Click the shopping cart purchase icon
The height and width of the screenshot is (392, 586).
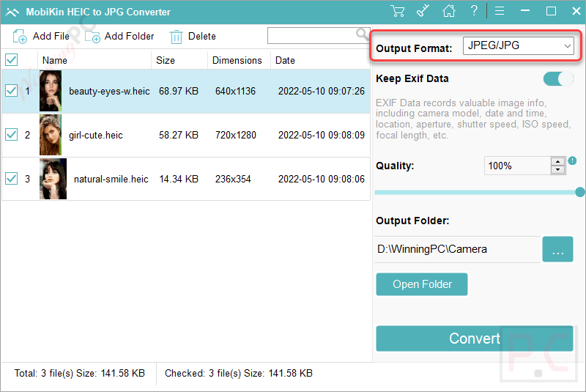coord(398,11)
